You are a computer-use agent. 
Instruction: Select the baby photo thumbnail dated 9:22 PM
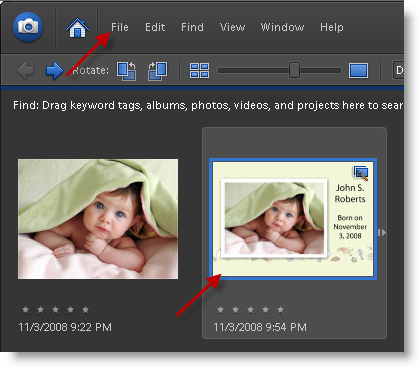coord(98,219)
